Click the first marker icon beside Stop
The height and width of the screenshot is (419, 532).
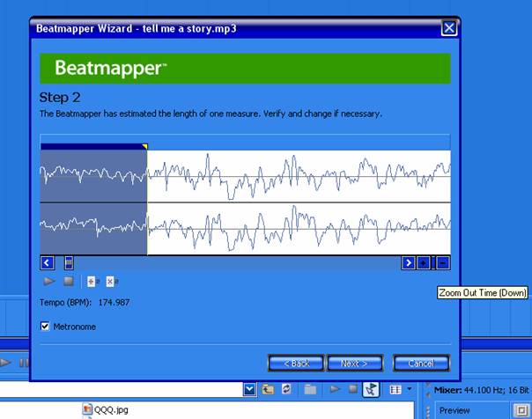click(x=93, y=282)
